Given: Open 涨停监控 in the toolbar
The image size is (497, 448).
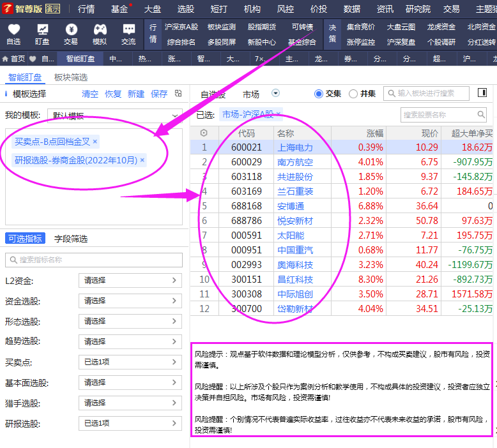Looking at the screenshot, I should (361, 41).
